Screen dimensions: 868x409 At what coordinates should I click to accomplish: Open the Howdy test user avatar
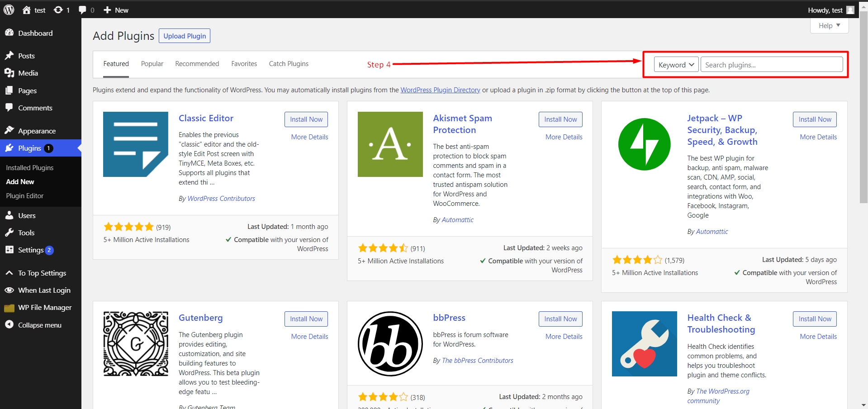tap(850, 10)
